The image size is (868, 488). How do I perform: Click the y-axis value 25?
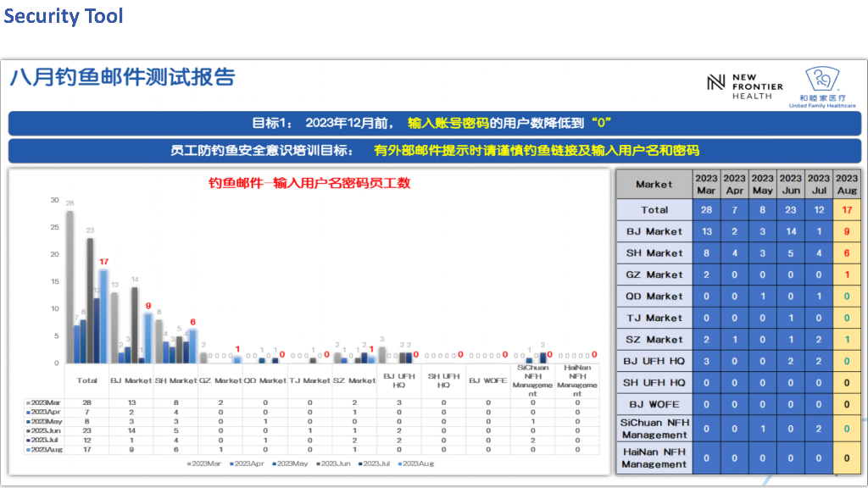click(54, 227)
